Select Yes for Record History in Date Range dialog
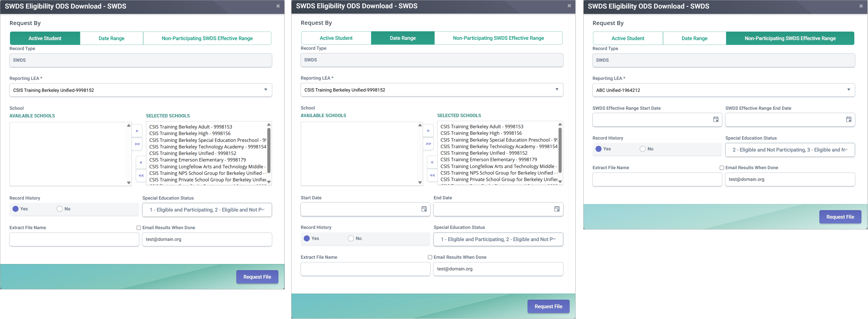The height and width of the screenshot is (319, 868). tap(307, 238)
